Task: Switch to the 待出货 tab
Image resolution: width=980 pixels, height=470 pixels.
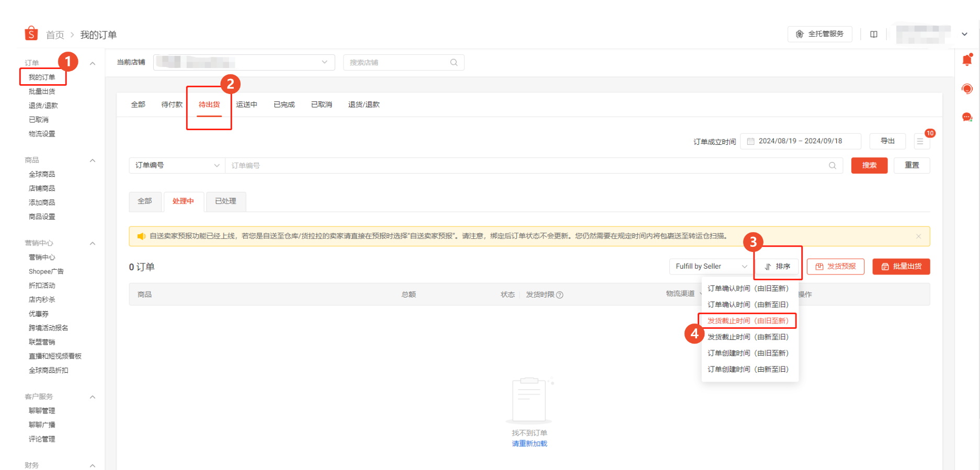Action: 209,105
